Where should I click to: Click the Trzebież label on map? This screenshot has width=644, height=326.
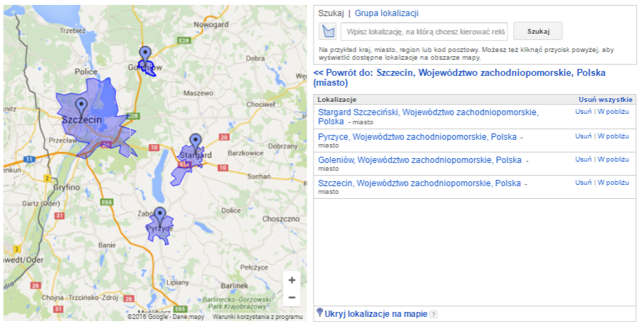tap(72, 31)
